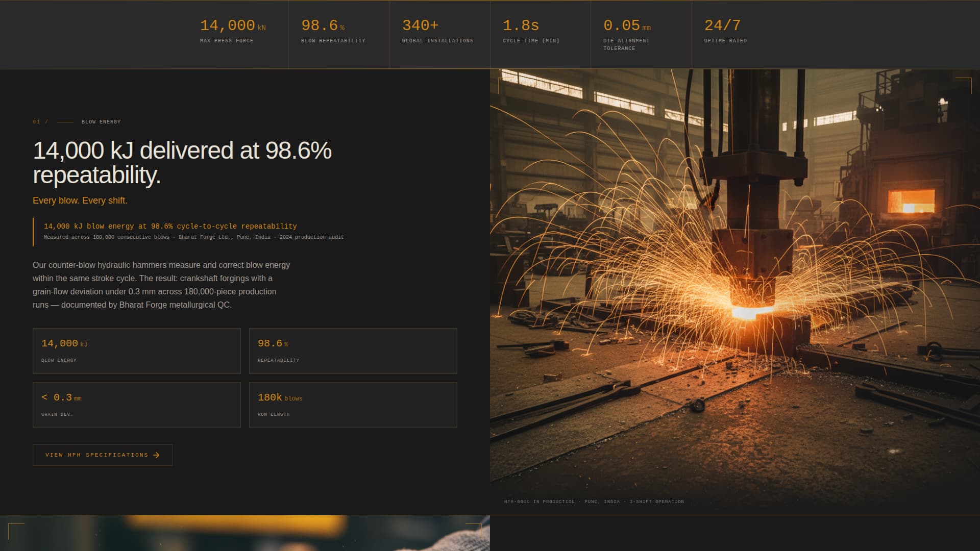Image resolution: width=980 pixels, height=551 pixels.
Task: Click the mm unit marker in Die Alignment stat
Action: 646,27
